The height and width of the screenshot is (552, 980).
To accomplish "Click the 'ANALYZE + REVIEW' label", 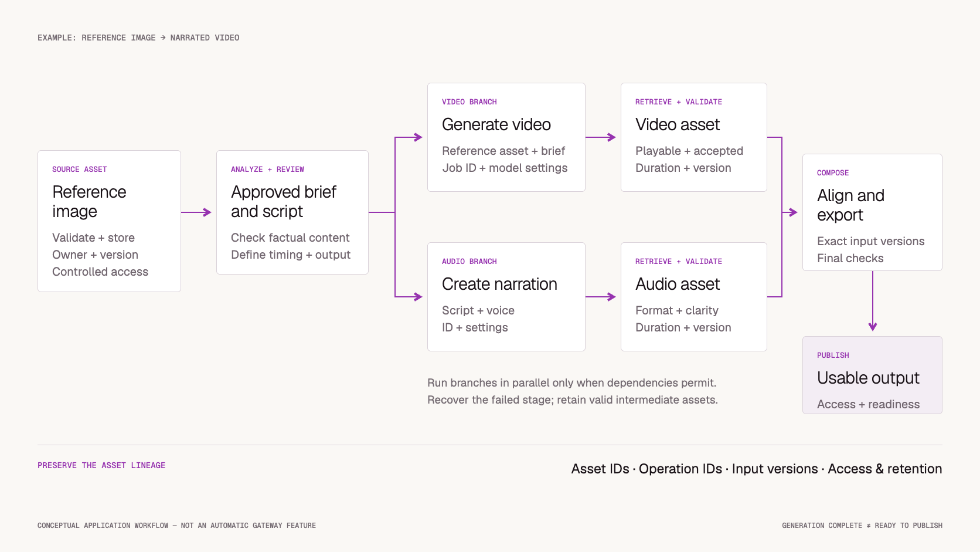I will click(x=267, y=170).
